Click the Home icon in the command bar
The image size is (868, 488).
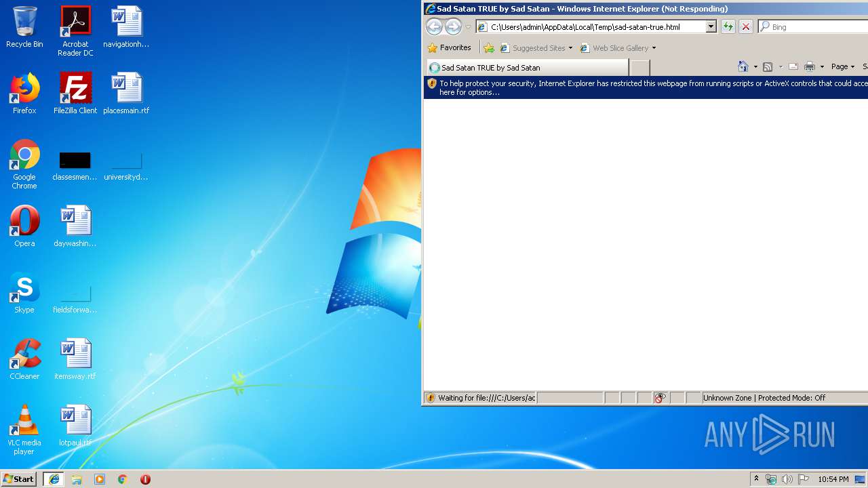pos(743,66)
